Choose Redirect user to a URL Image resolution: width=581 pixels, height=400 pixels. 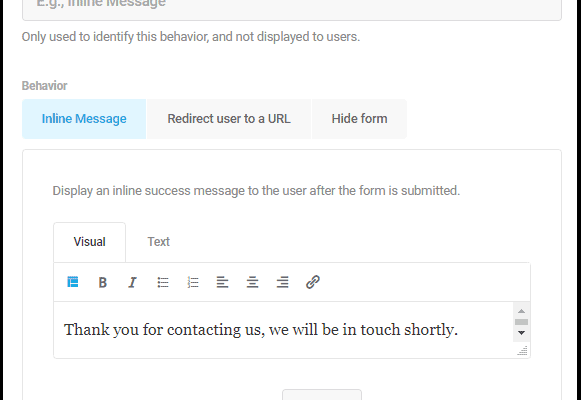(229, 119)
